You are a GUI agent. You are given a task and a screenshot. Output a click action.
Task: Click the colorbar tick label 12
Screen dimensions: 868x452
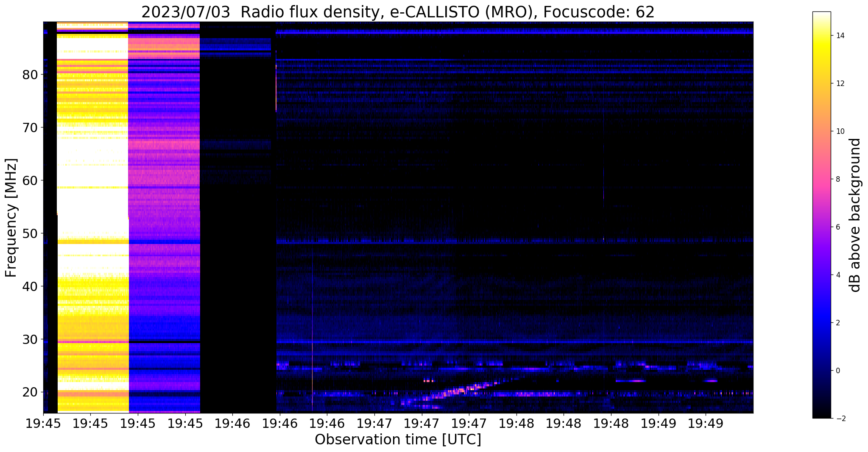point(840,83)
